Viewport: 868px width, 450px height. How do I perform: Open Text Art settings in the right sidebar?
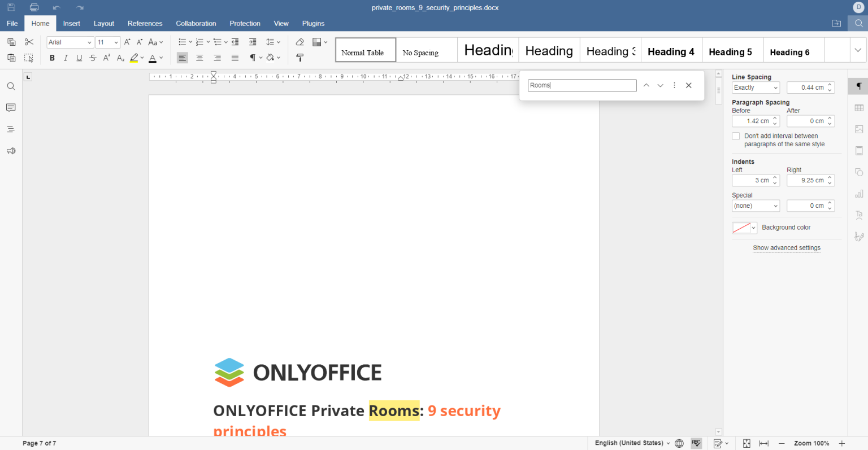click(859, 215)
